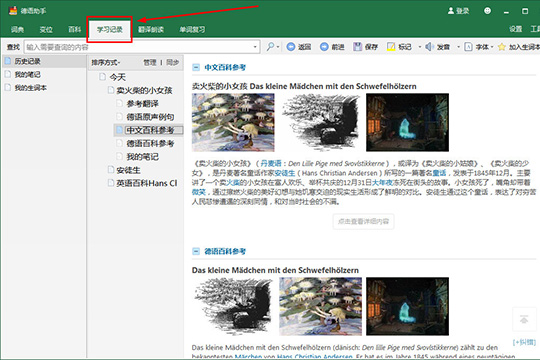The height and width of the screenshot is (360, 540).
Task: Open the colorful painting thumbnail in 德语百科参考
Action: point(320,306)
